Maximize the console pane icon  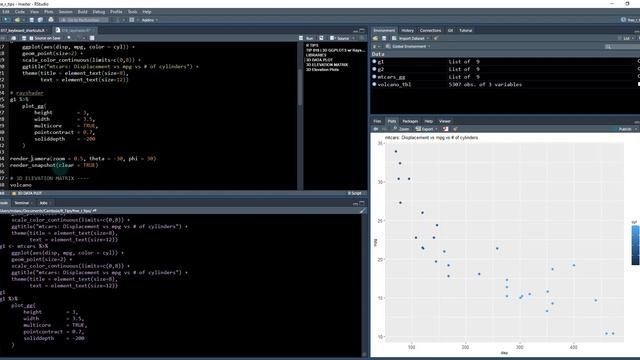click(362, 203)
